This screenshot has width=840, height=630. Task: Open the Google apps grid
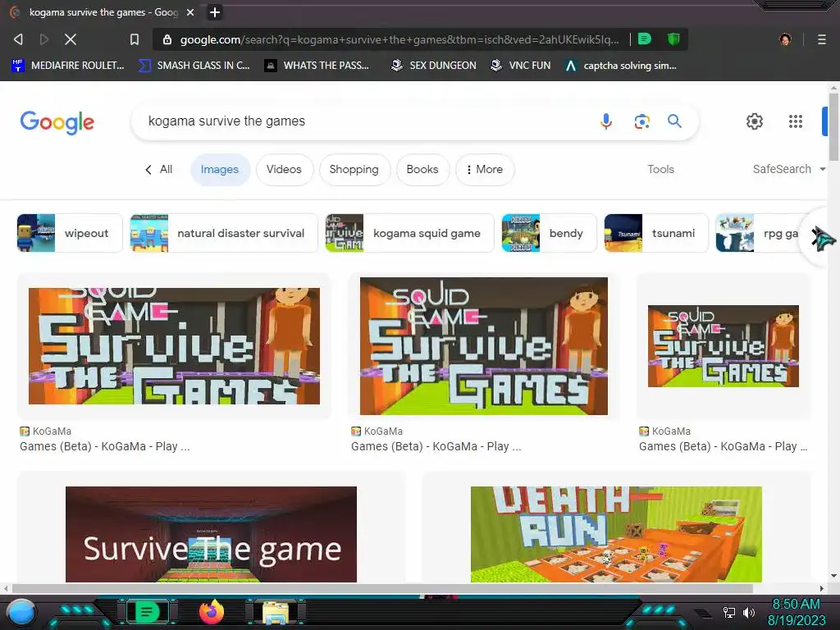pyautogui.click(x=796, y=121)
